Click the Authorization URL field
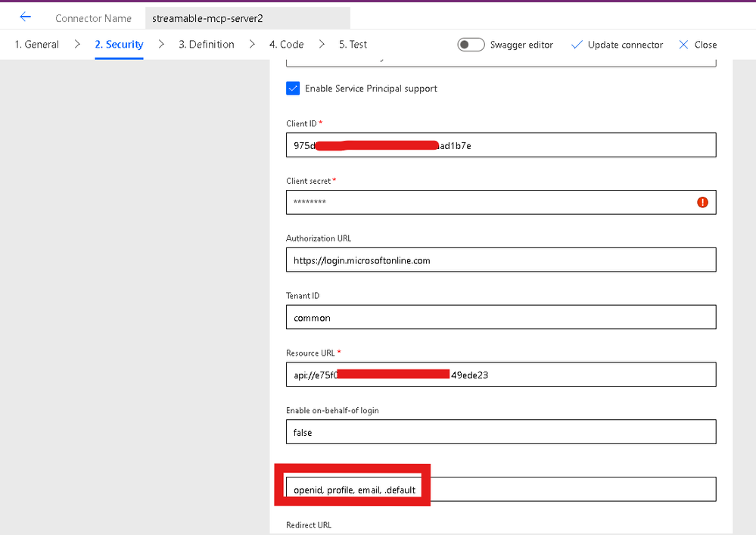 (x=501, y=260)
